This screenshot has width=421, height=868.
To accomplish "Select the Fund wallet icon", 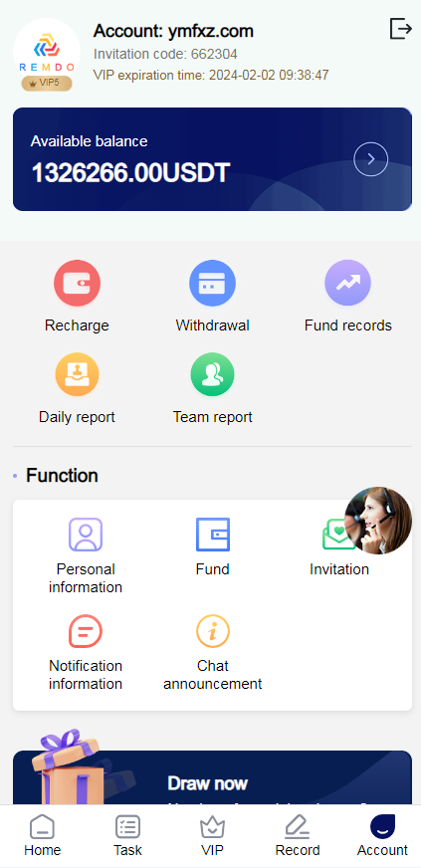I will click(212, 535).
